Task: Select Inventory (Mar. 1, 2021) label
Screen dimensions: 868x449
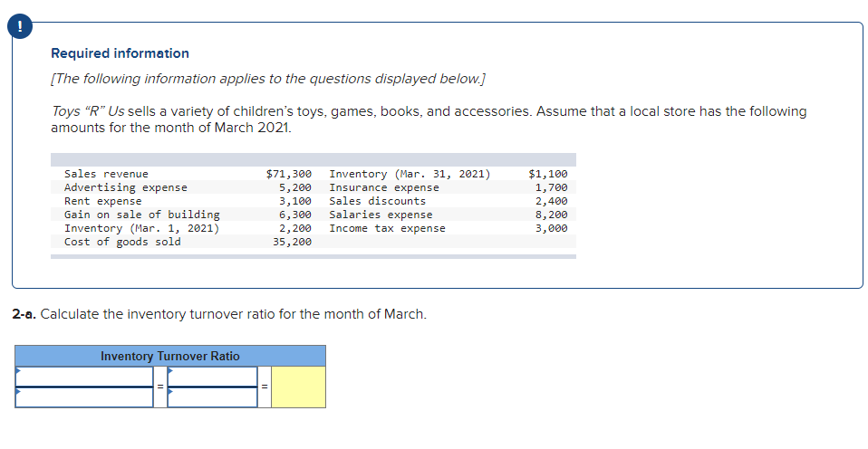Action: coord(141,228)
